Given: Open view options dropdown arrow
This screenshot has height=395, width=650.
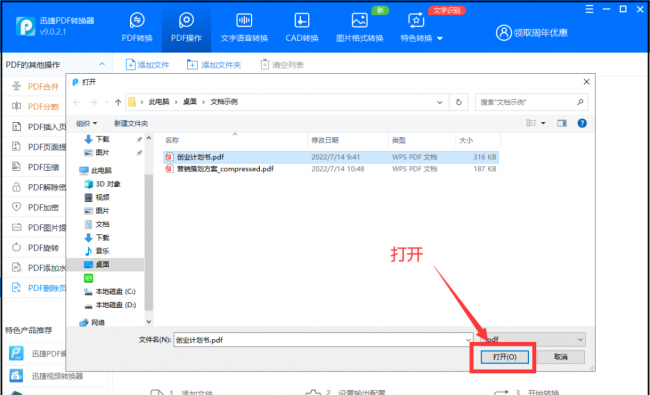Looking at the screenshot, I should (543, 123).
